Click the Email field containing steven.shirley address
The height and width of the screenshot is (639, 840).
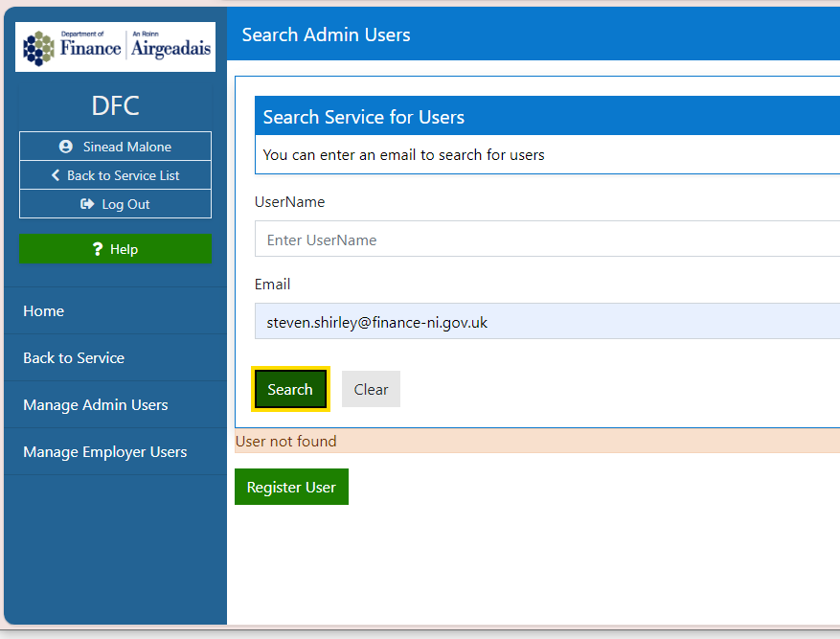[x=546, y=322]
